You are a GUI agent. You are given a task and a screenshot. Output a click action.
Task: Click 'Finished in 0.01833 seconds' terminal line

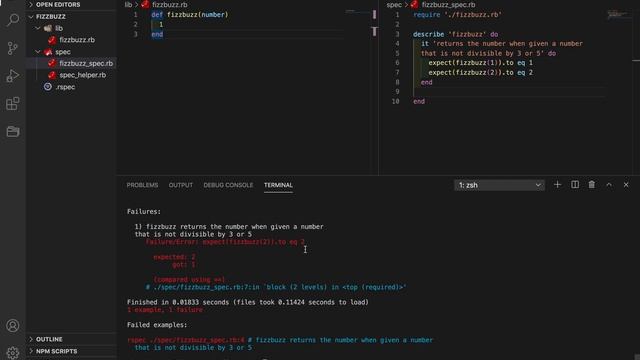(248, 302)
